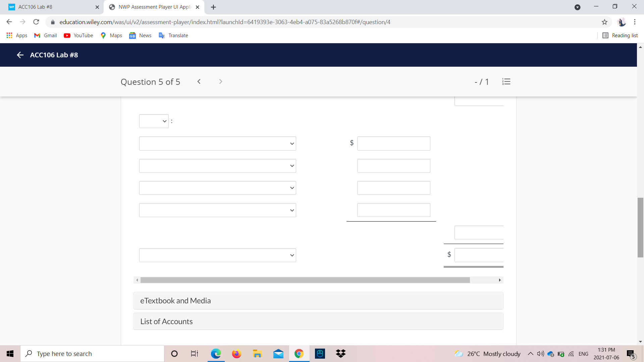Open the bottom total account dropdown

point(217,255)
